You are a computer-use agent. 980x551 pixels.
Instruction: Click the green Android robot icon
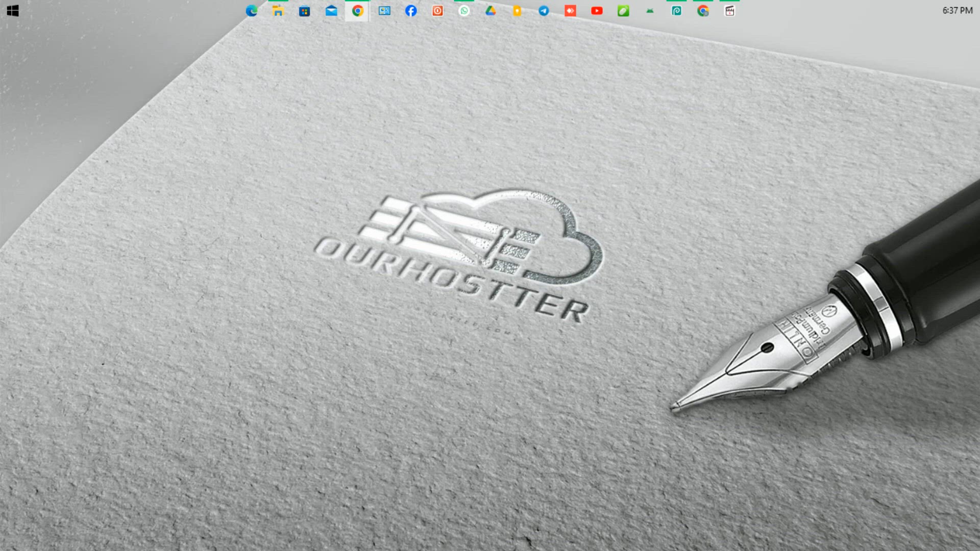coord(650,11)
